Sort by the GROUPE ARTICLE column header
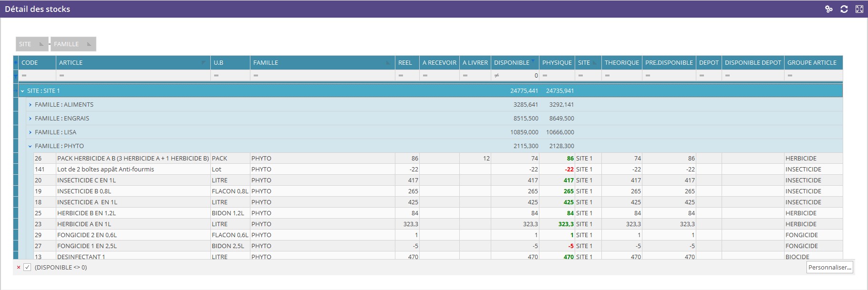Image resolution: width=868 pixels, height=290 pixels. [811, 63]
